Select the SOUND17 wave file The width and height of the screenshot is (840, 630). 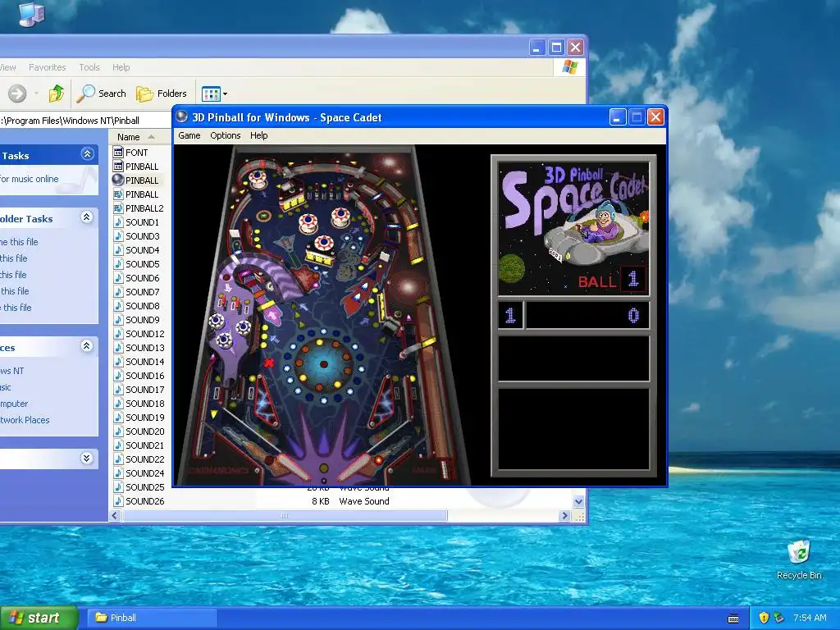pos(139,389)
